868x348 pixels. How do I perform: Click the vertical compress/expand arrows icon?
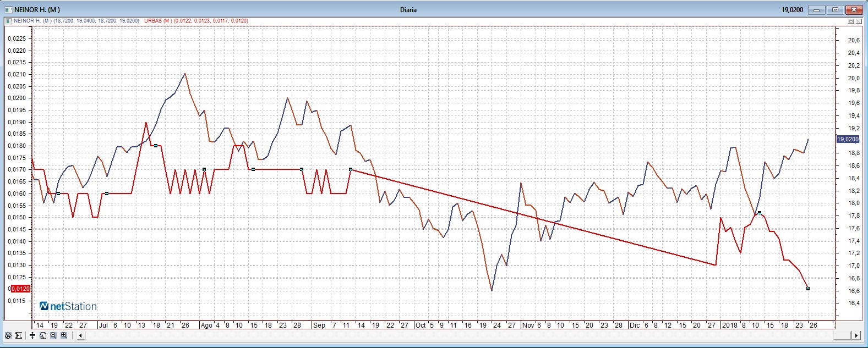coord(32,335)
